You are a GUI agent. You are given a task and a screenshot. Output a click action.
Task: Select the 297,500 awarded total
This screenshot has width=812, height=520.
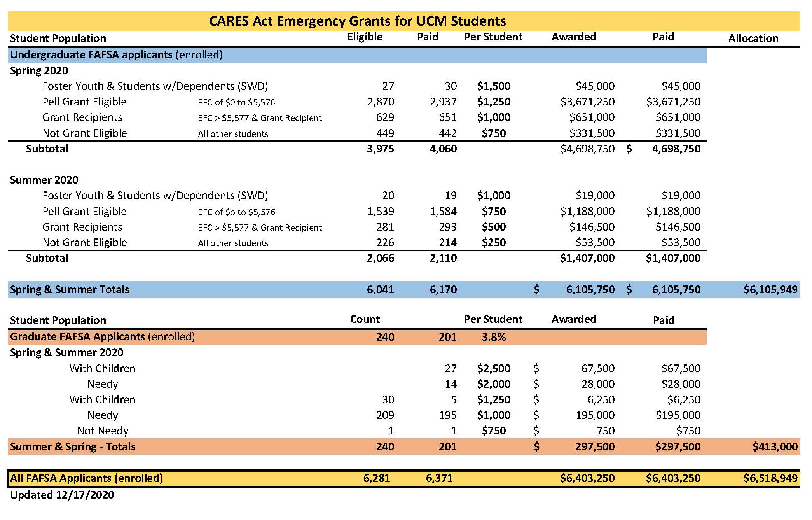(595, 447)
